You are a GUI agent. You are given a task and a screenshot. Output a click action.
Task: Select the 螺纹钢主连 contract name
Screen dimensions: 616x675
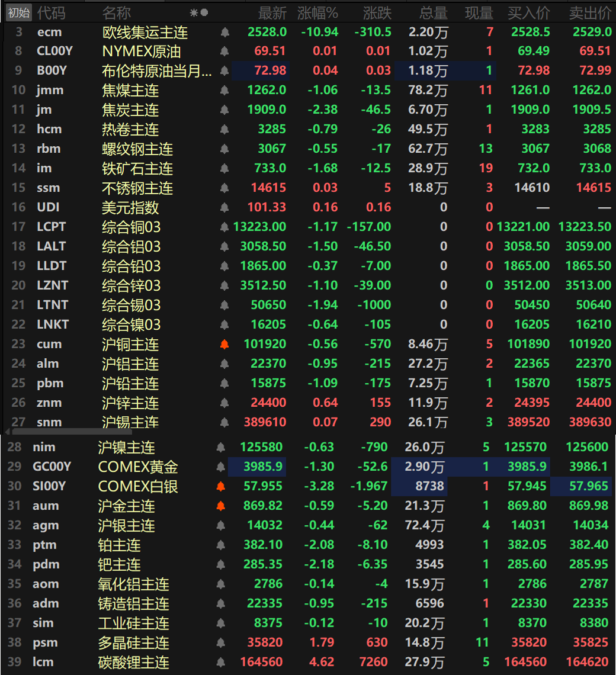click(x=137, y=149)
